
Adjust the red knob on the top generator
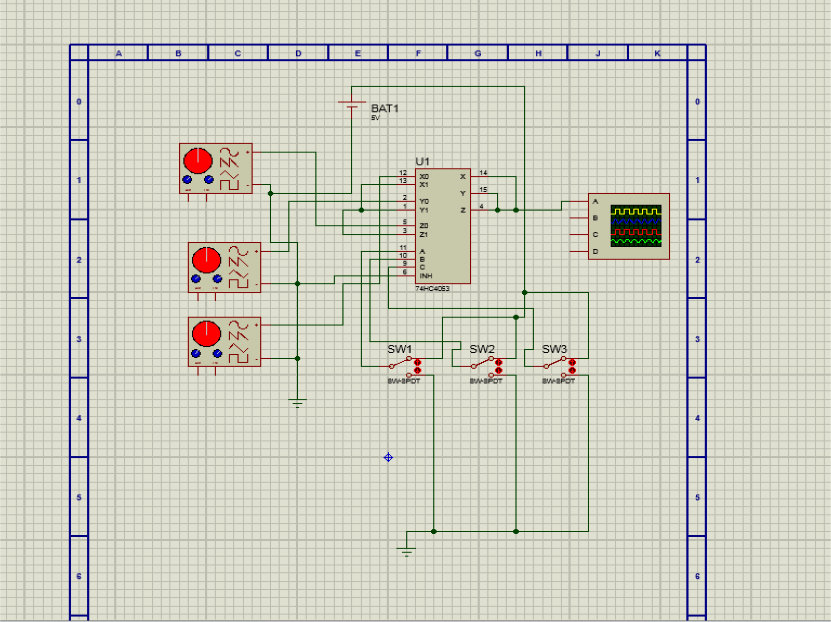click(198, 161)
